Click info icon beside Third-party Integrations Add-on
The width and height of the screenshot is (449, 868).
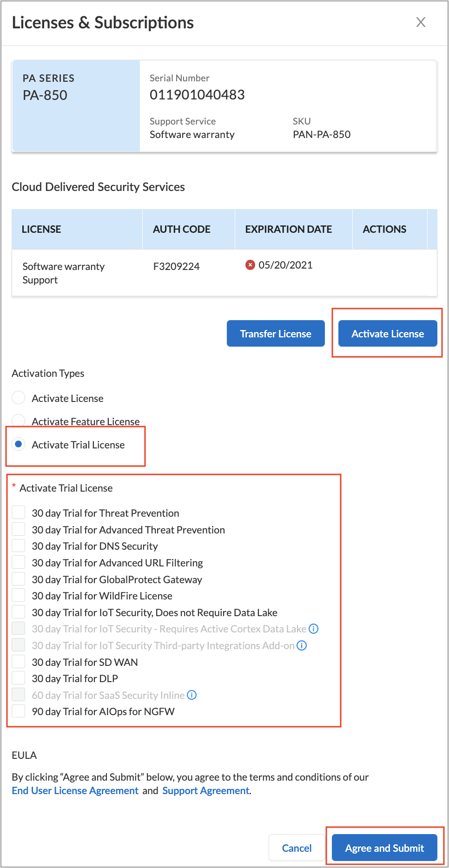302,645
